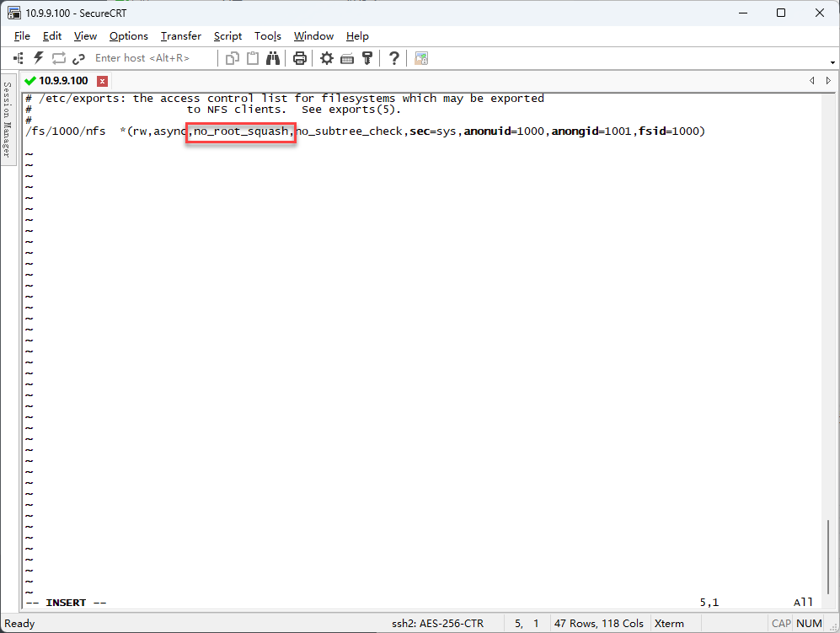
Task: Click the Help question mark icon
Action: (394, 58)
